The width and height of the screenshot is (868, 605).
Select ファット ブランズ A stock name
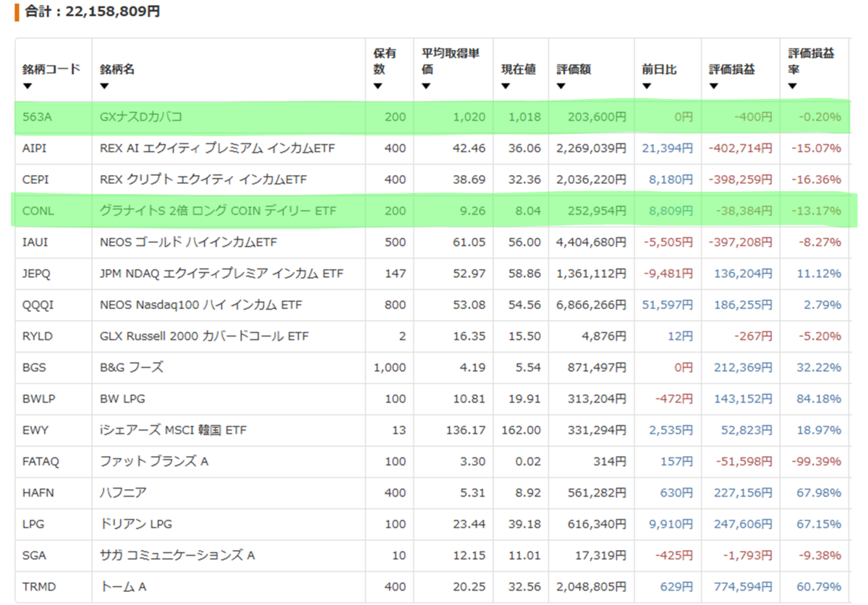pos(154,461)
